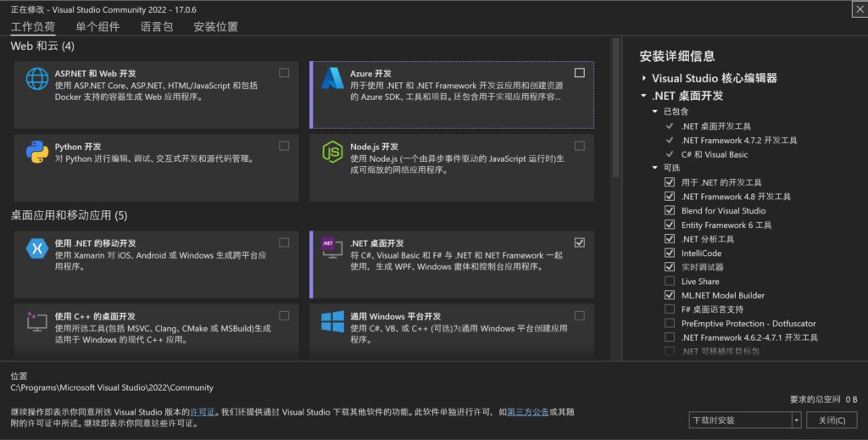
Task: Check the Azure 开发 workload checkbox
Action: click(579, 73)
